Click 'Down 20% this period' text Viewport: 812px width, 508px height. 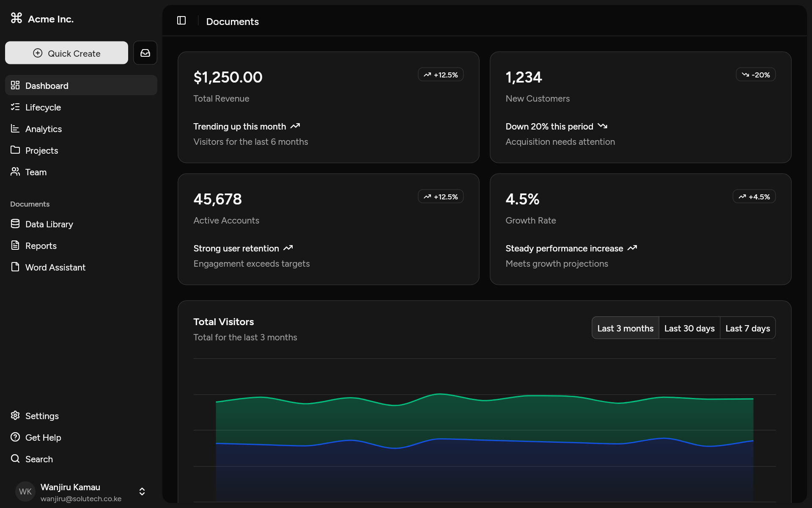click(549, 127)
